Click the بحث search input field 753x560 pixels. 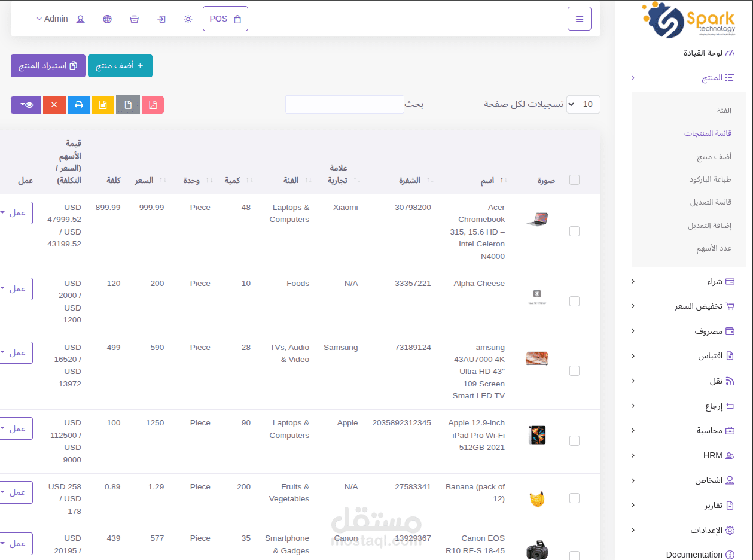(345, 104)
